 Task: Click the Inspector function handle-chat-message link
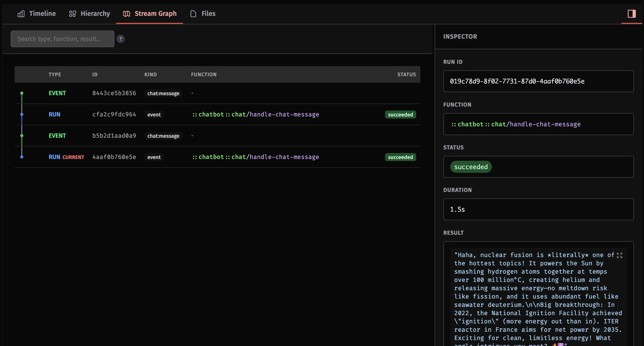coord(545,124)
